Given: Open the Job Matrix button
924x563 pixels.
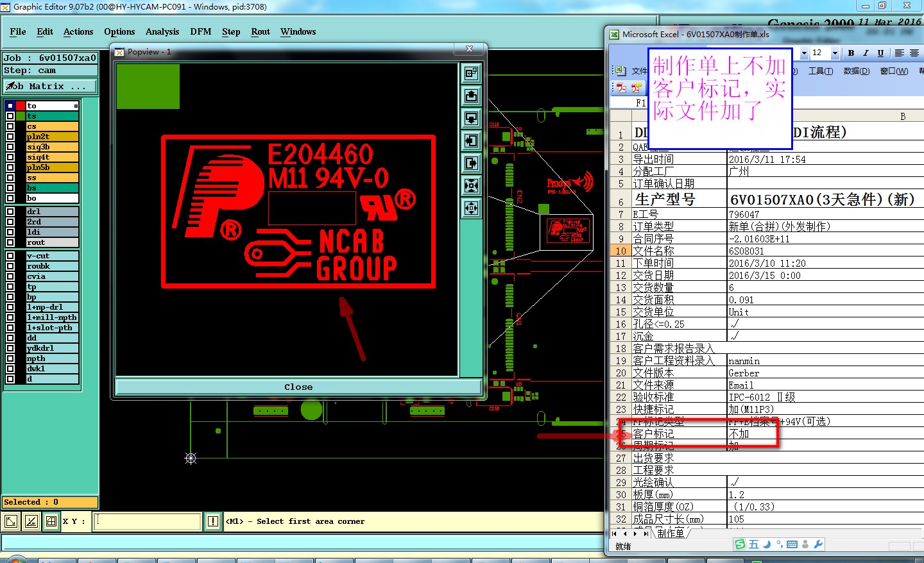Looking at the screenshot, I should coord(50,86).
